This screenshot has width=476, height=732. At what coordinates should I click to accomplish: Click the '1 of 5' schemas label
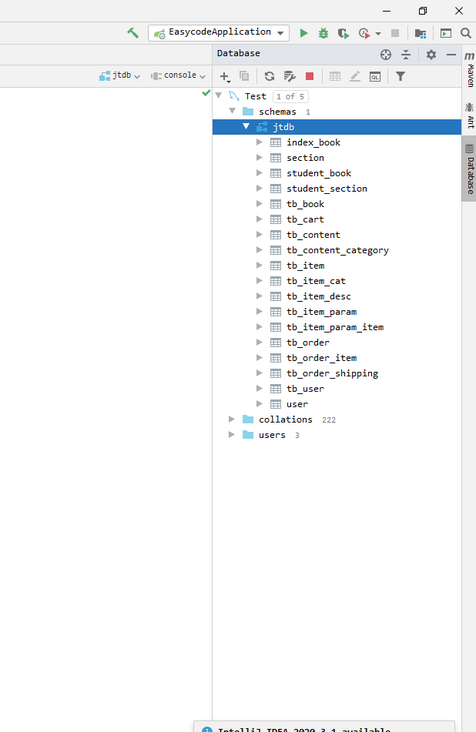(290, 97)
